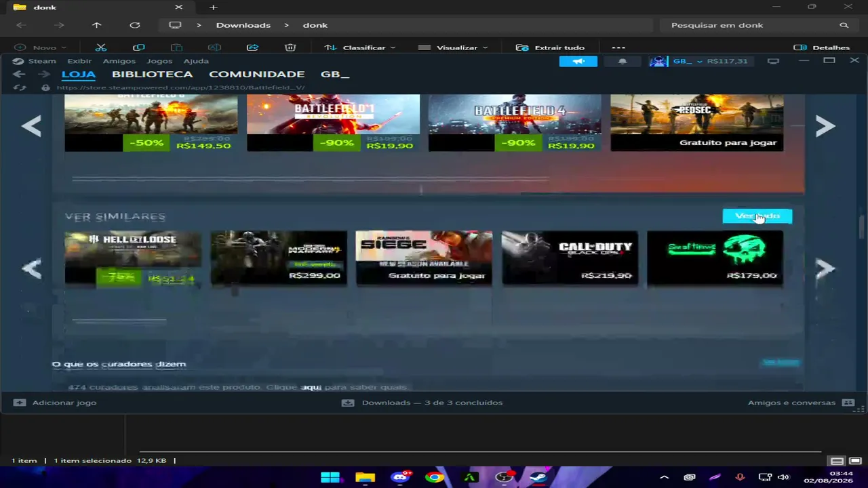Enter Steam Big Picture mode icon
This screenshot has height=488, width=868.
(773, 61)
